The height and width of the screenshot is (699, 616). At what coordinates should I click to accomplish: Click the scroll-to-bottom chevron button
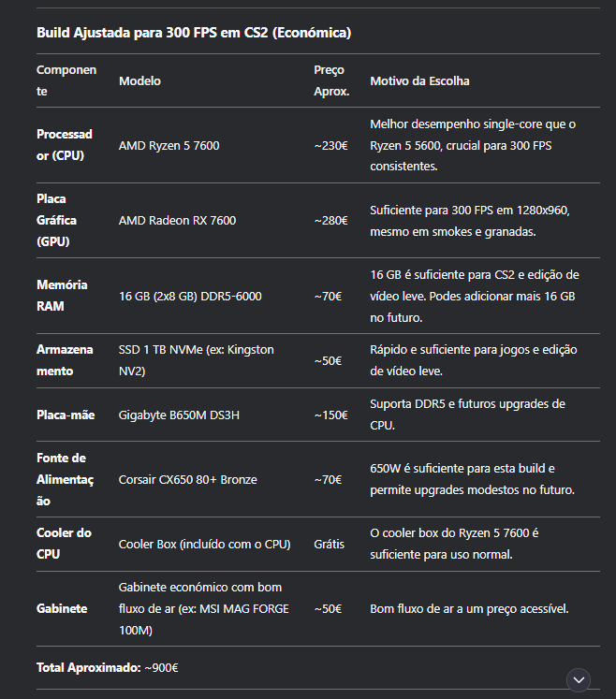[x=579, y=680]
